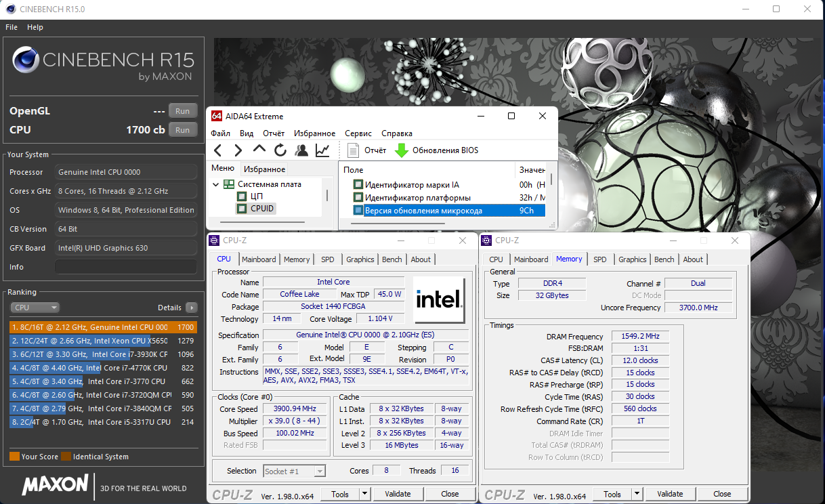Viewport: 825px width, 504px height.
Task: Open the Сервис menu in AIDA64
Action: point(358,133)
